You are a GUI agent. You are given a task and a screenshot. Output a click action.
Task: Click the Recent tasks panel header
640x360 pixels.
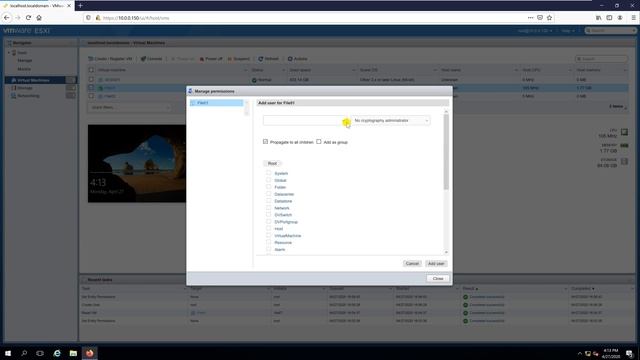[x=357, y=280]
